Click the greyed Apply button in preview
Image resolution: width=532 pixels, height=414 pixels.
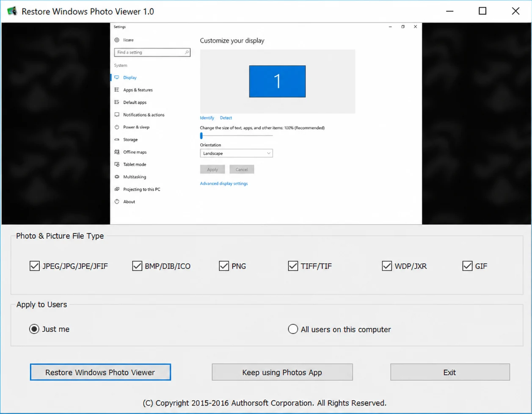point(212,169)
